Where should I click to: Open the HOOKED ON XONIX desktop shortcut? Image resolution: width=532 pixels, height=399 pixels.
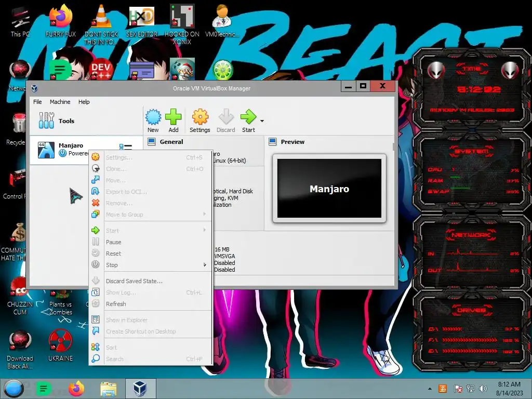(182, 24)
